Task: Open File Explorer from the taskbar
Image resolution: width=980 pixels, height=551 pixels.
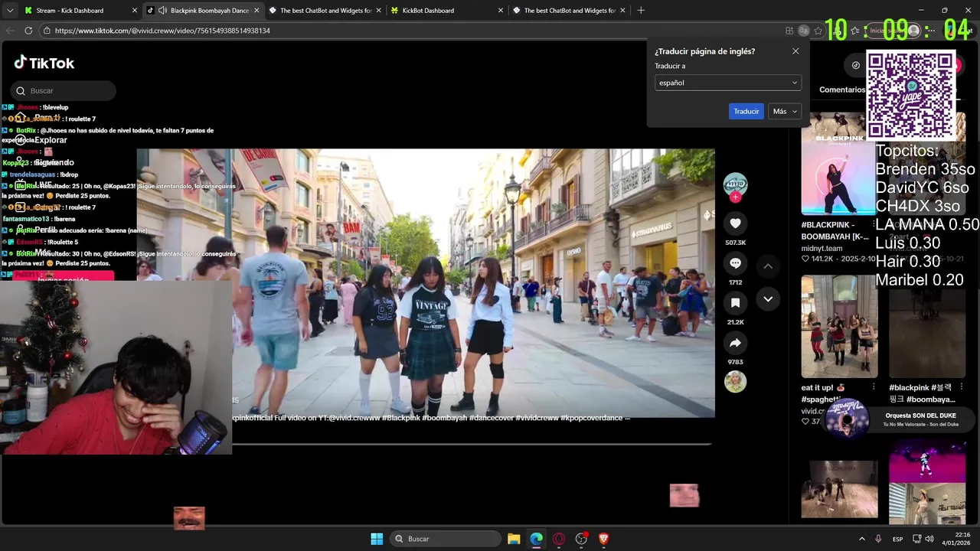Action: (x=514, y=539)
